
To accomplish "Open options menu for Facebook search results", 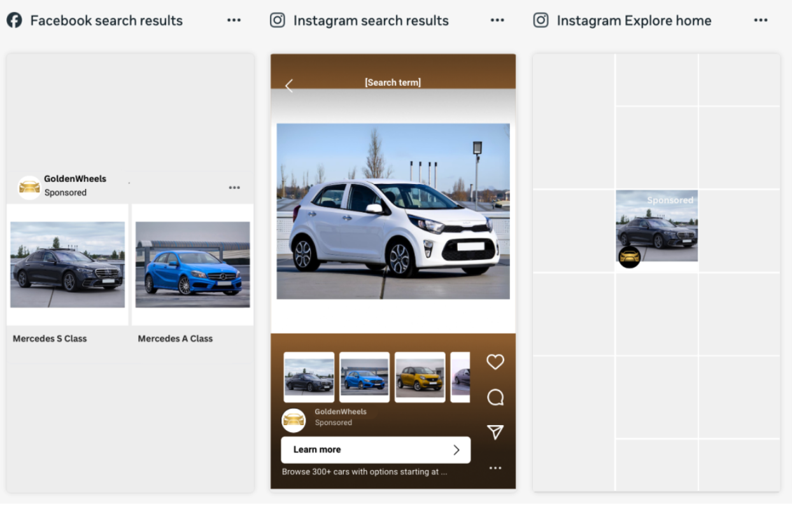I will pyautogui.click(x=234, y=20).
